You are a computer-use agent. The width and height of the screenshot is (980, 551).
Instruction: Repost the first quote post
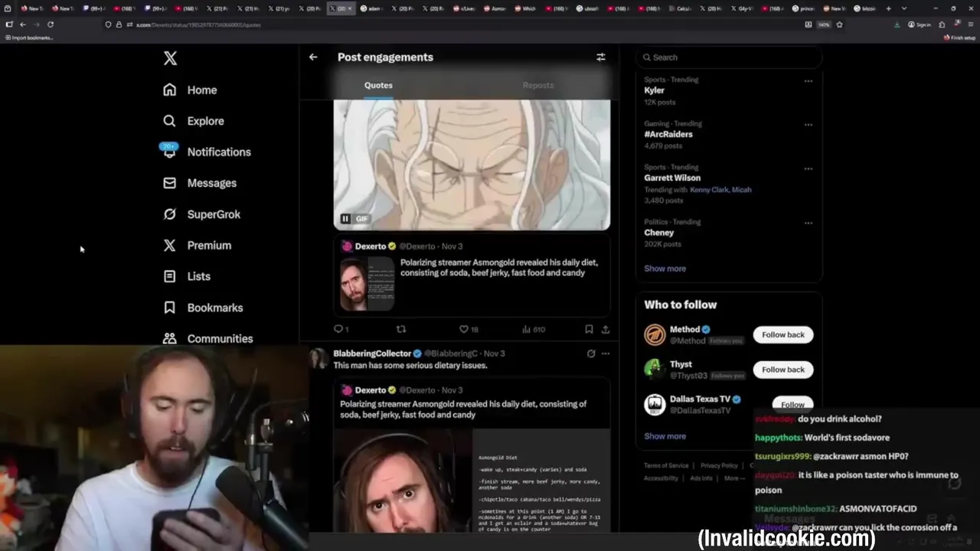click(400, 329)
